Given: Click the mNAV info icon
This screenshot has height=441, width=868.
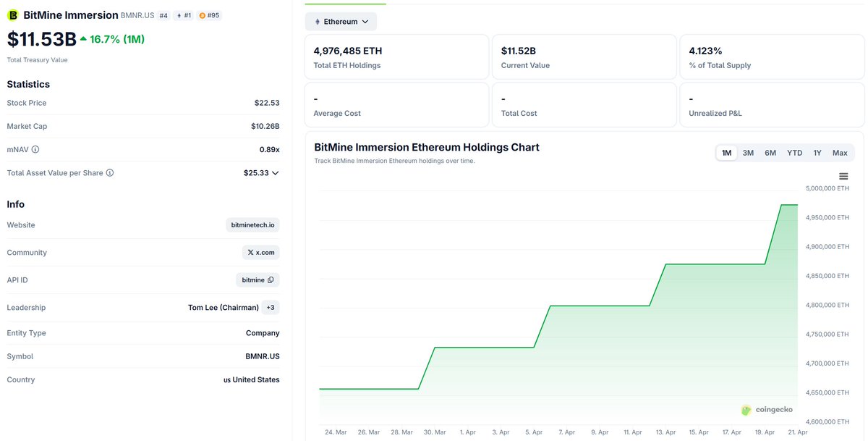Looking at the screenshot, I should click(35, 150).
